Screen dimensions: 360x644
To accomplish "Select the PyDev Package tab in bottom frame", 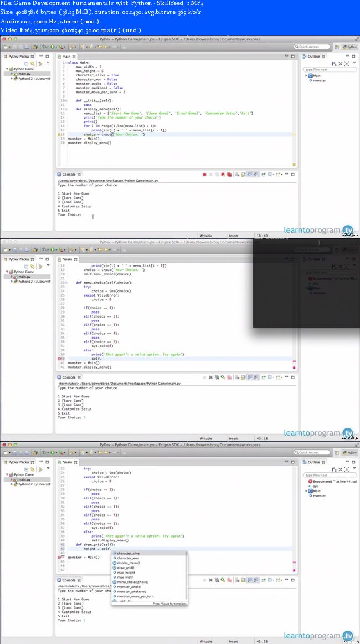I will [x=19, y=462].
